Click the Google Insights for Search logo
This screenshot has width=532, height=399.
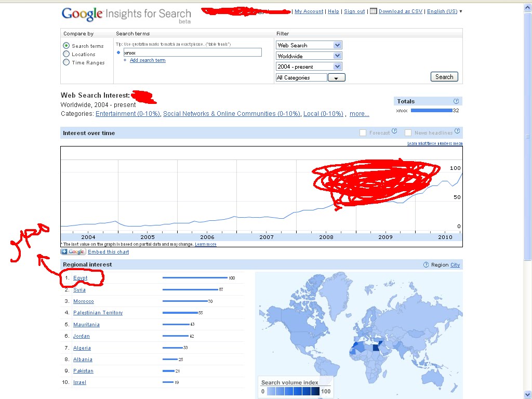click(x=126, y=15)
